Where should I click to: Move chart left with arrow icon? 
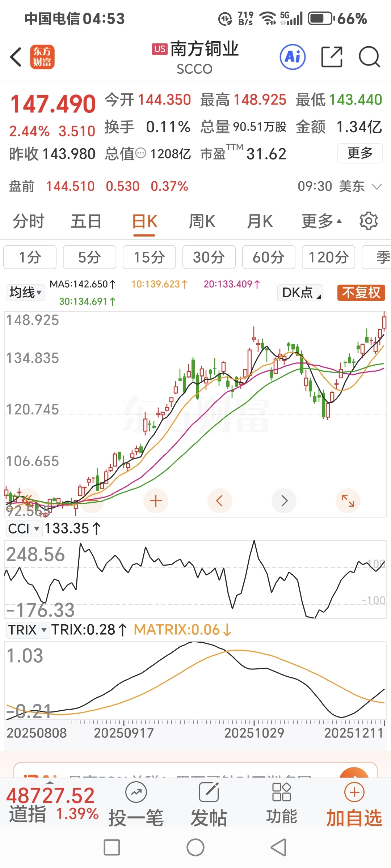point(219,501)
